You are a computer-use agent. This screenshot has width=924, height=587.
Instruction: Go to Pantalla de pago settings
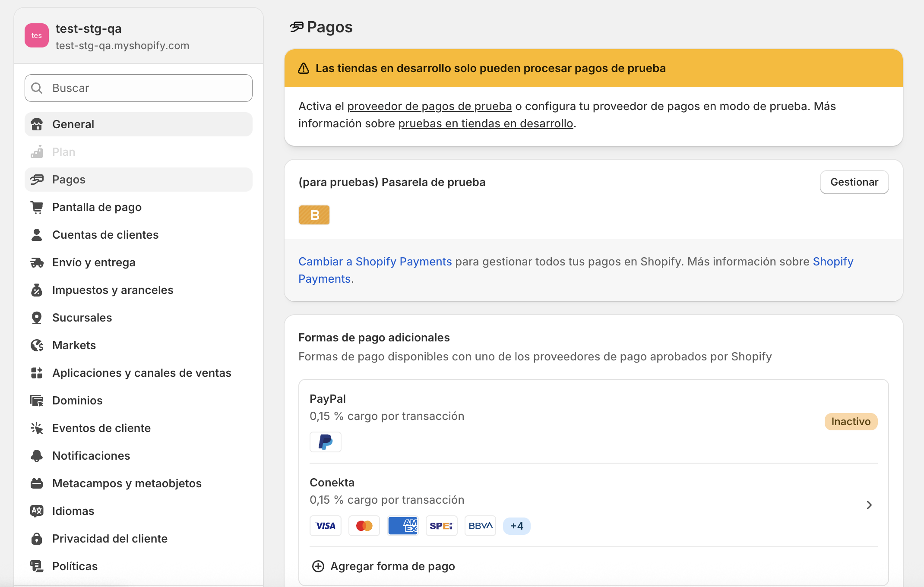(x=139, y=207)
